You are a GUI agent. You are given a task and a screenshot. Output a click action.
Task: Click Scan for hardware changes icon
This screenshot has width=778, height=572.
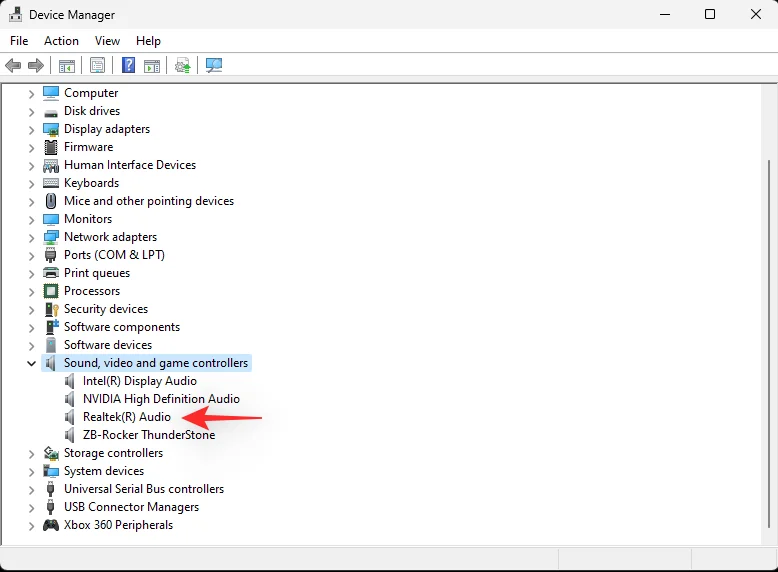coord(214,65)
